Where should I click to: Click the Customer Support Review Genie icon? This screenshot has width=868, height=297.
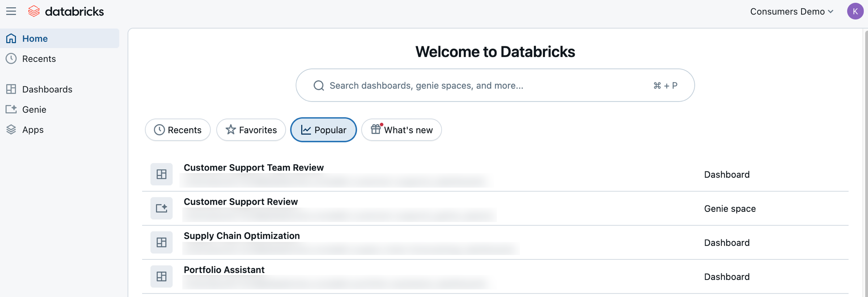tap(161, 208)
